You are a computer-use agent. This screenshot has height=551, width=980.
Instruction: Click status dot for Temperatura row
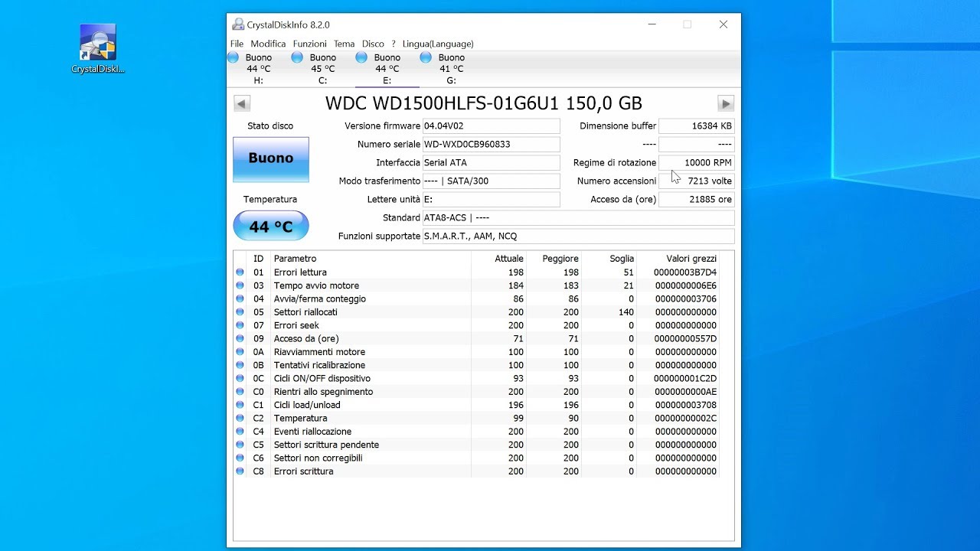[x=240, y=418]
